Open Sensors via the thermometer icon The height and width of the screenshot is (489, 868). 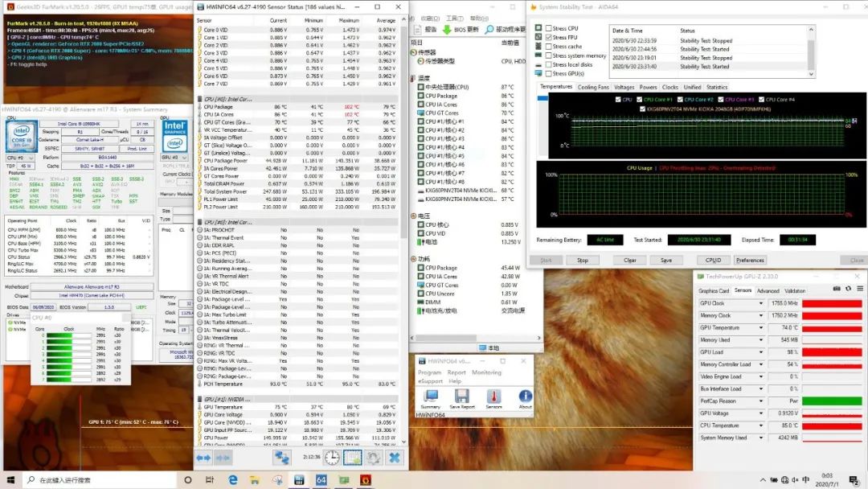pos(493,396)
